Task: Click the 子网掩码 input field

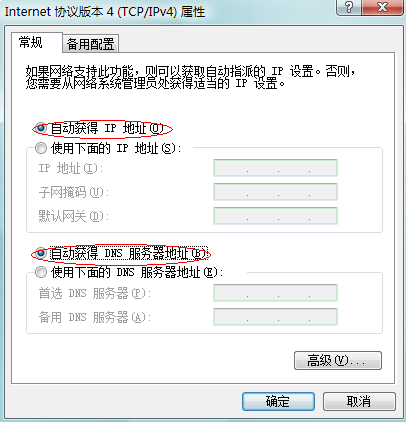Action: [x=275, y=192]
